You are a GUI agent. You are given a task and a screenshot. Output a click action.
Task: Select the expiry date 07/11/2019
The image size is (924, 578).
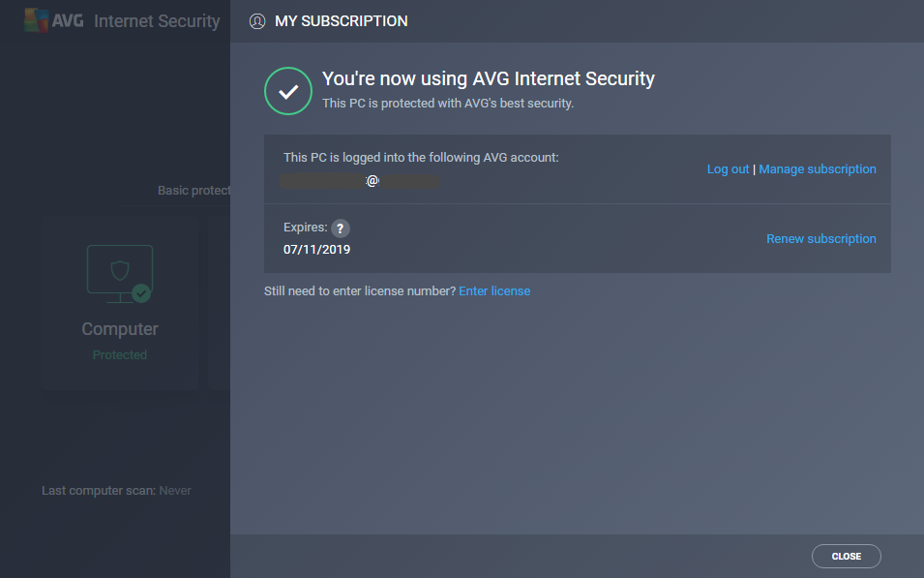pos(316,250)
